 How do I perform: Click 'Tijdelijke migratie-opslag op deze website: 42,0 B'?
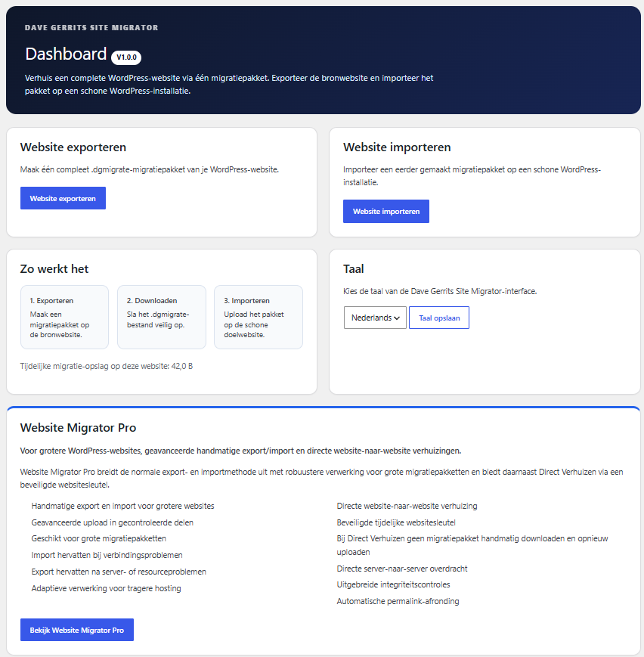(107, 366)
